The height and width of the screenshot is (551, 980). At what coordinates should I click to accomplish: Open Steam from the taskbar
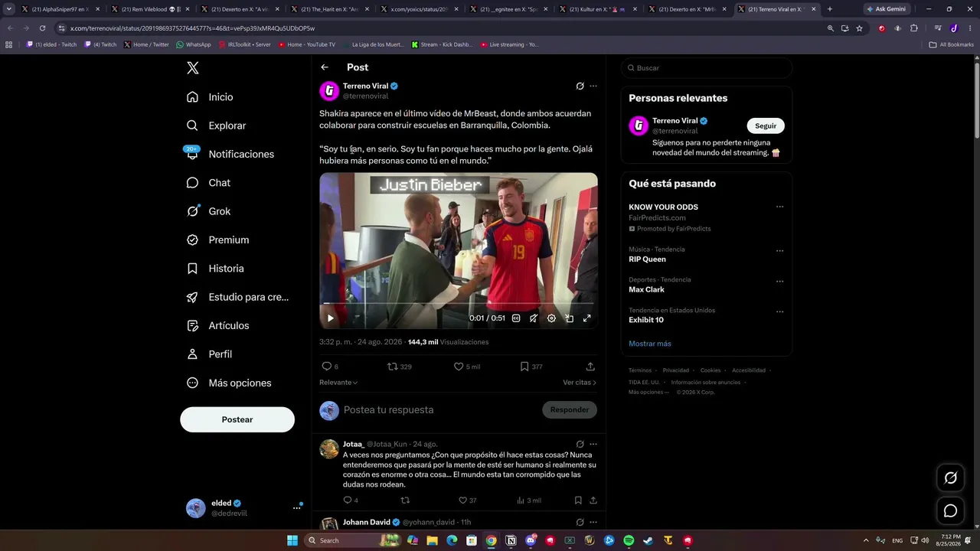(x=648, y=540)
